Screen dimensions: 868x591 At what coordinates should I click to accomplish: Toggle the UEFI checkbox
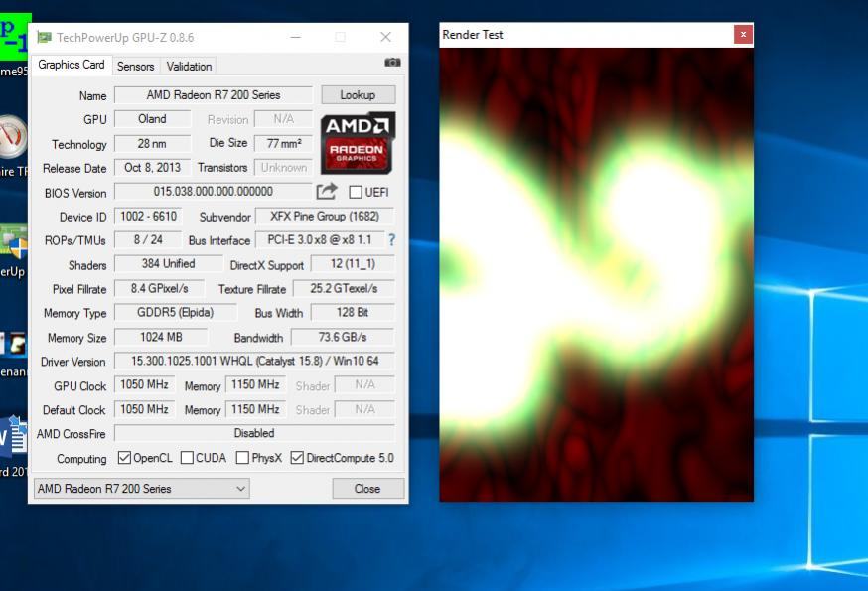tap(356, 192)
